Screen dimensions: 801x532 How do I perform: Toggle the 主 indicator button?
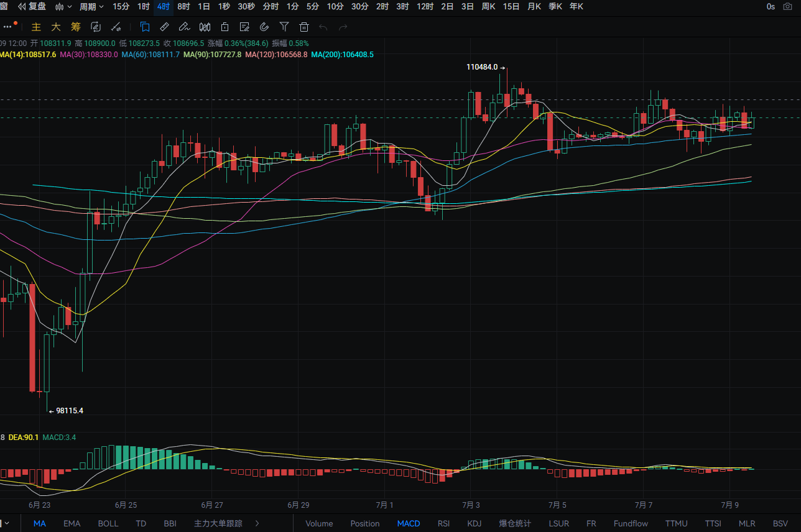tap(36, 27)
